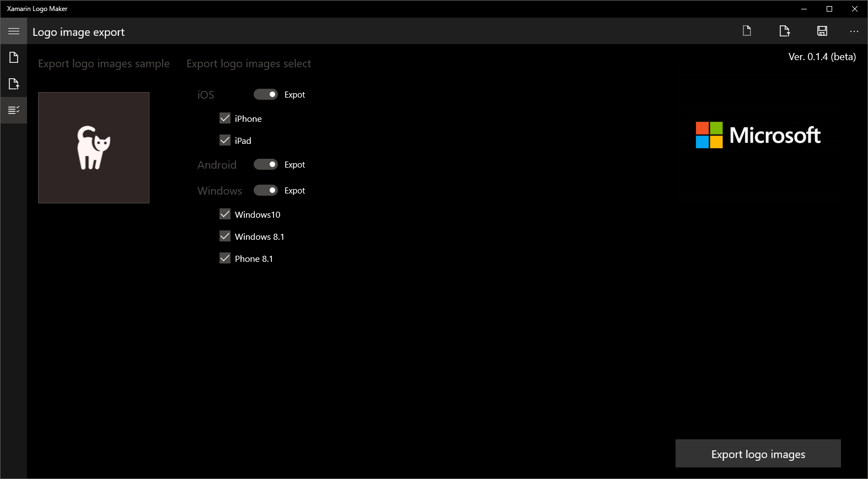Click the Ver. 0.1.4 (beta) text
Screen dimensions: 868x479
click(822, 57)
